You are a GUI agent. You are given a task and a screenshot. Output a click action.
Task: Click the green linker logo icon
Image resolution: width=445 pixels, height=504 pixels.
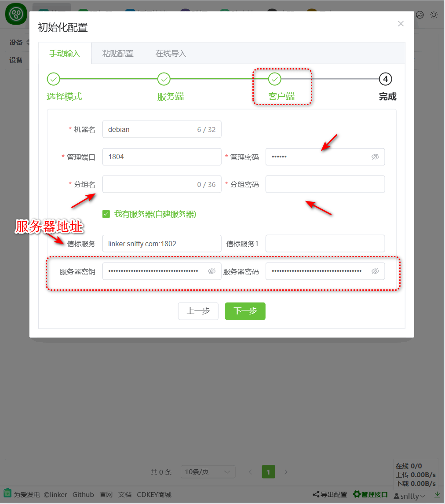(x=16, y=14)
